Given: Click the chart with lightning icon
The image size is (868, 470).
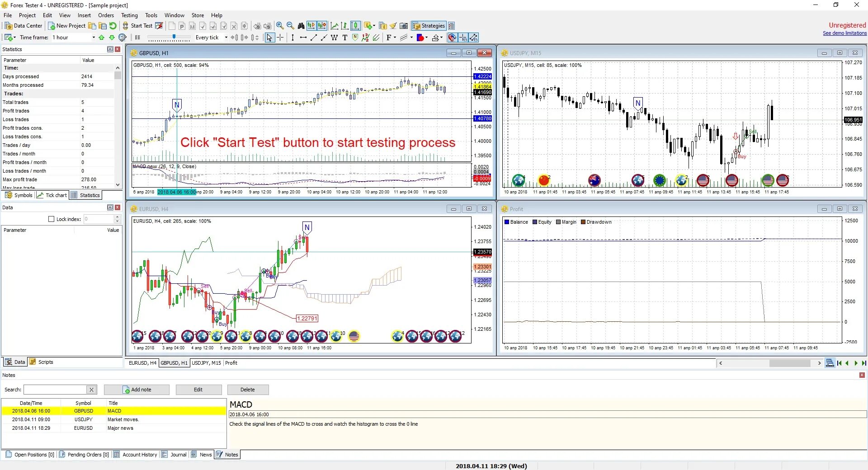Looking at the screenshot, I should tap(159, 26).
